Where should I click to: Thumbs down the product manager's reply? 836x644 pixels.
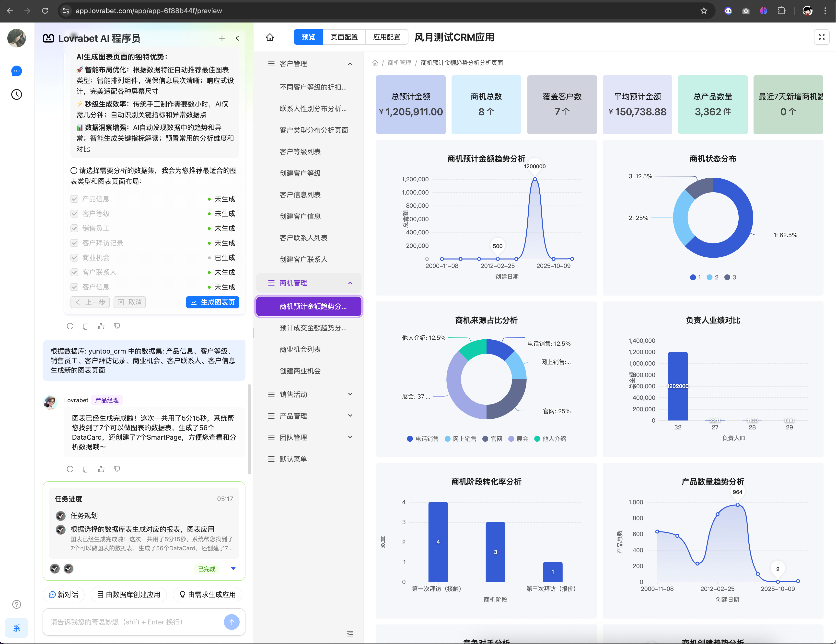pyautogui.click(x=117, y=469)
